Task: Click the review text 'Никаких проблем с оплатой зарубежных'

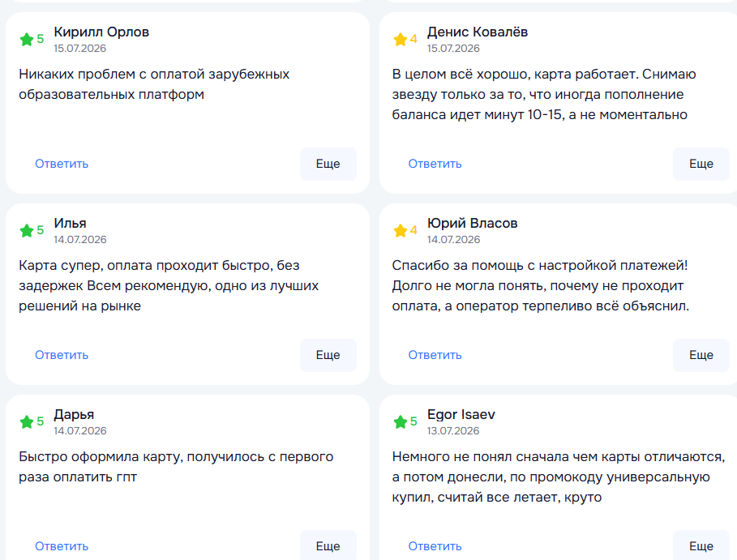Action: (154, 75)
